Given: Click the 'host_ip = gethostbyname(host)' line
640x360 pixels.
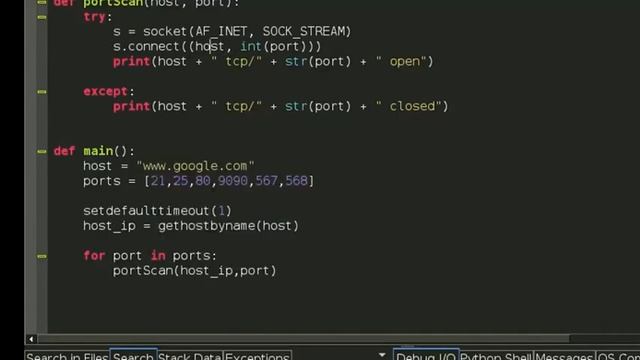Looking at the screenshot, I should (191, 226).
